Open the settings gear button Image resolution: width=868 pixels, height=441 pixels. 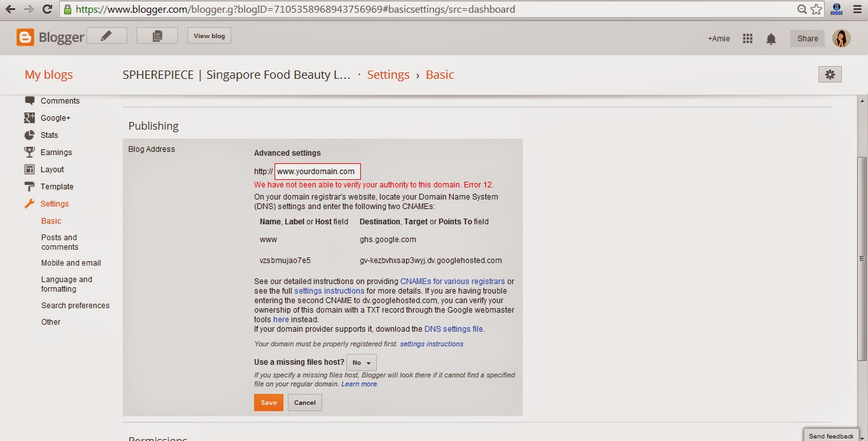[830, 74]
